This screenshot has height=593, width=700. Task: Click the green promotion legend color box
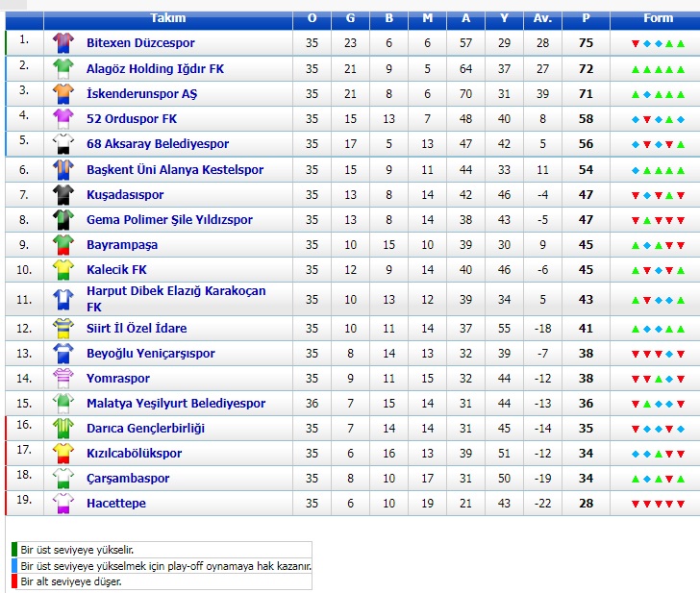pos(14,550)
